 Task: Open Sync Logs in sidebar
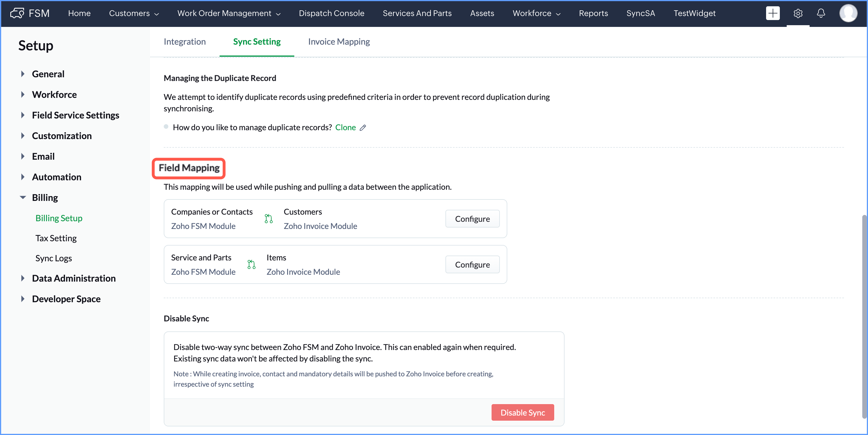(x=54, y=258)
